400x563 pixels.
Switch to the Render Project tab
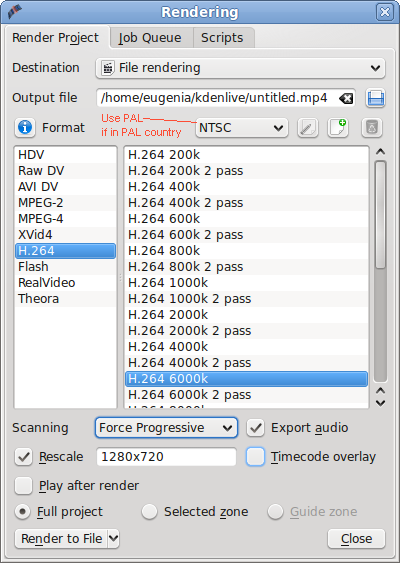[55, 38]
